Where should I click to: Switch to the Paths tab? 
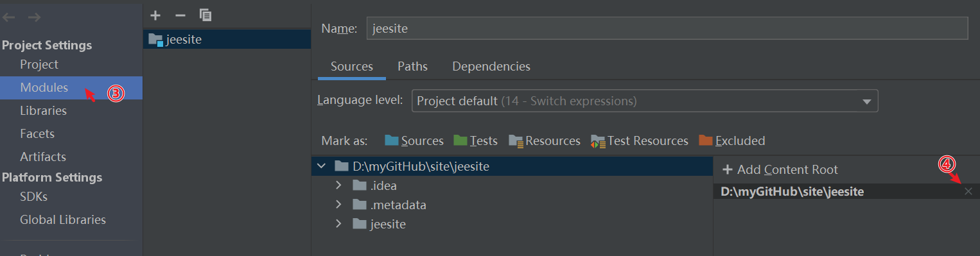[x=412, y=67]
